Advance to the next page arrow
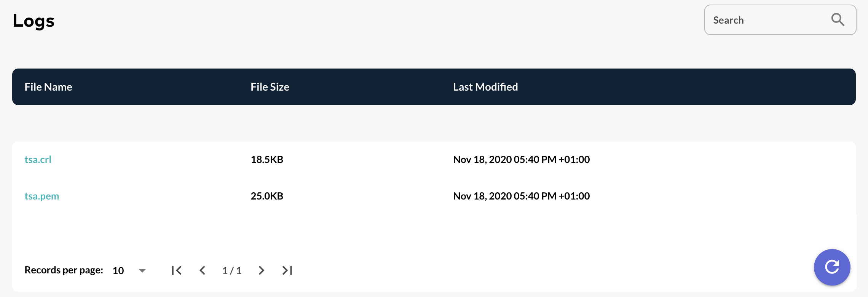 262,270
